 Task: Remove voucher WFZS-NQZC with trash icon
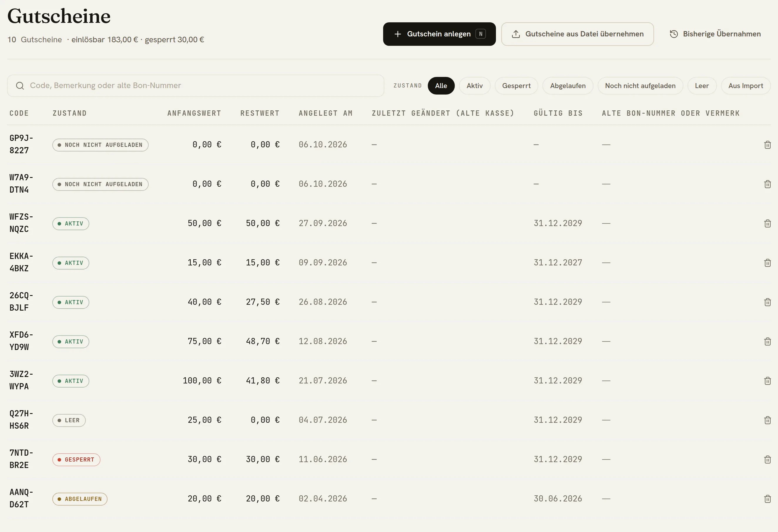point(767,223)
